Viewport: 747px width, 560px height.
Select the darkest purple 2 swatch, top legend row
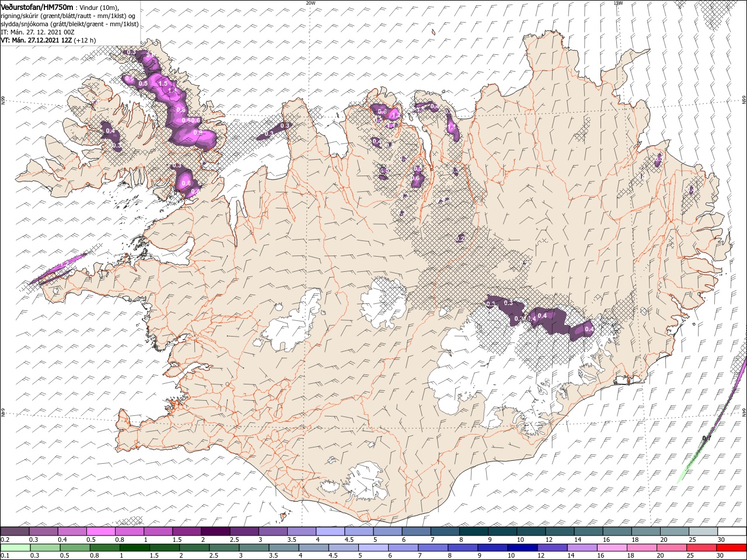pyautogui.click(x=215, y=531)
